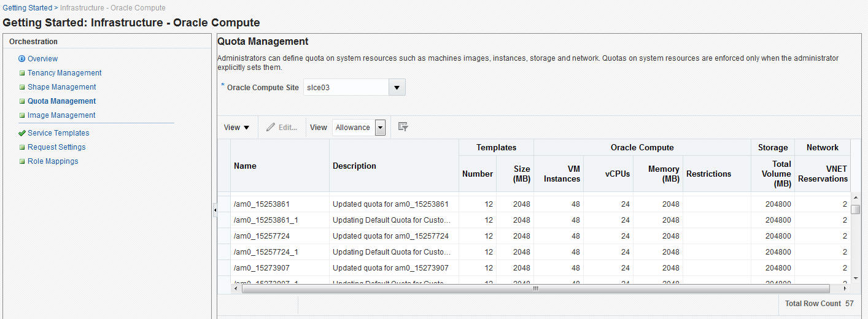This screenshot has width=868, height=319.
Task: Click the VNET Reservations column header
Action: 823,174
